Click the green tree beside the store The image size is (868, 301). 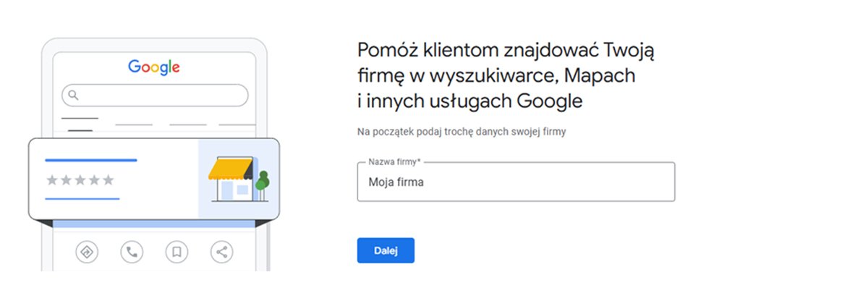[262, 181]
